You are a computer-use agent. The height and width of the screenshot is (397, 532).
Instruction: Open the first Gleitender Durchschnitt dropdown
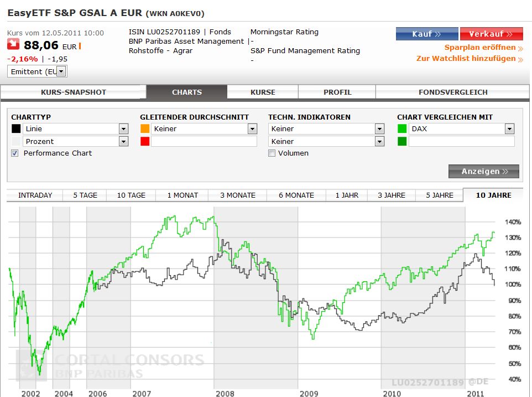[204, 128]
